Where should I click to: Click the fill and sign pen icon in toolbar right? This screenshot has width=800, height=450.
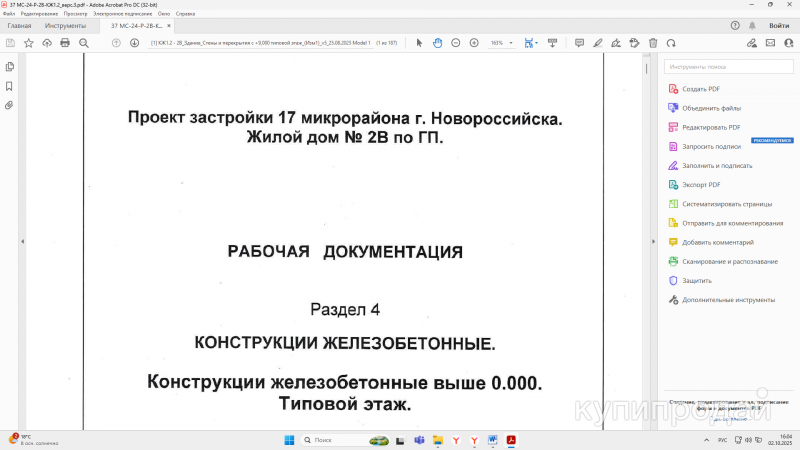(752, 43)
